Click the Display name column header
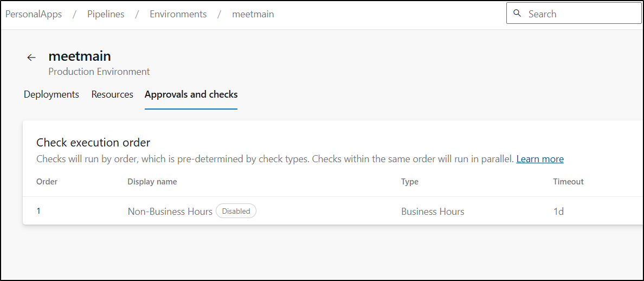 (x=152, y=182)
